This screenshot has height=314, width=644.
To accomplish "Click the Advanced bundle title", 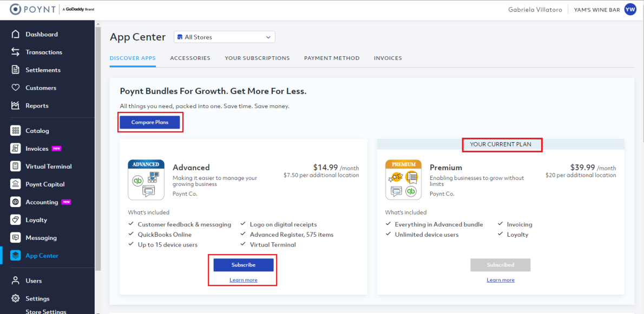I will pyautogui.click(x=191, y=167).
